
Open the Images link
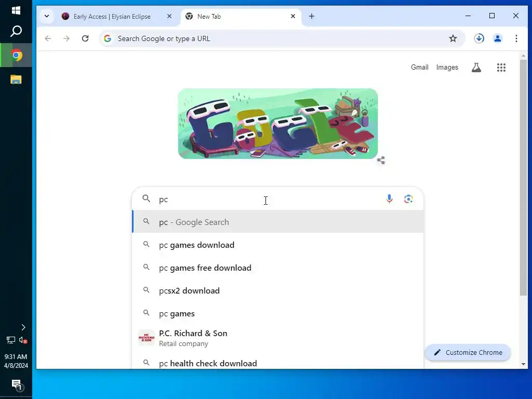[447, 67]
